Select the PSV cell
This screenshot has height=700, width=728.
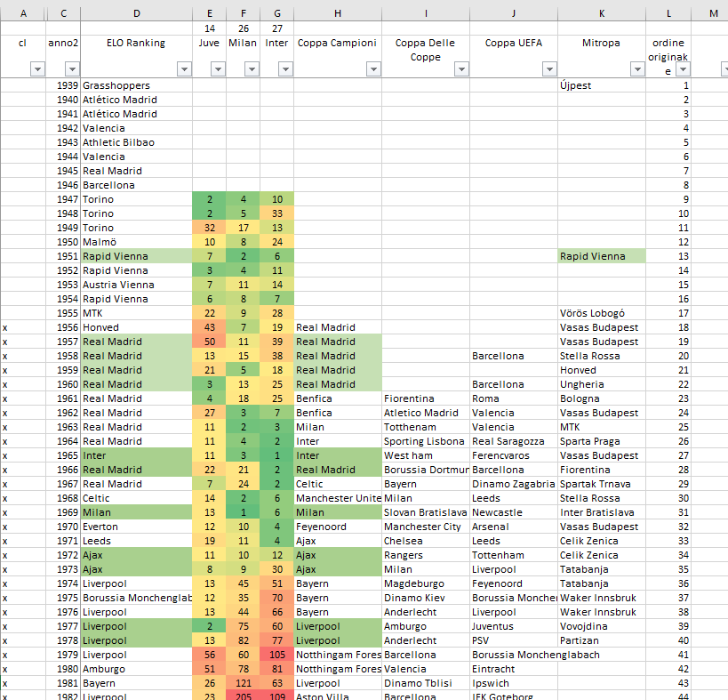[x=514, y=641]
